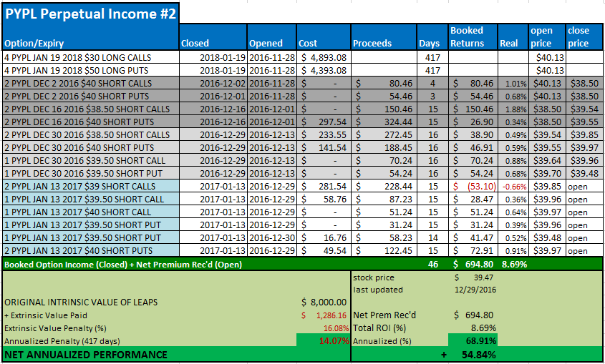This screenshot has width=605, height=364.
Task: Click the summary row total '$ 694.80'
Action: pos(473,265)
